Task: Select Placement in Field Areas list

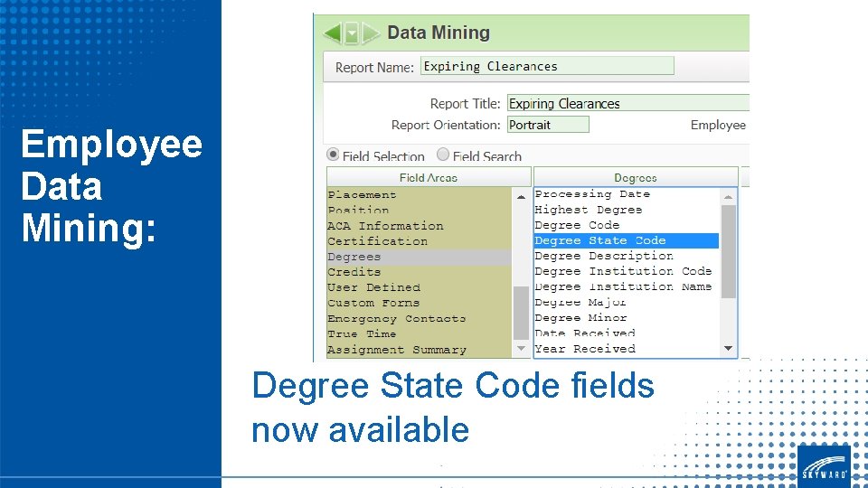Action: 419,195
